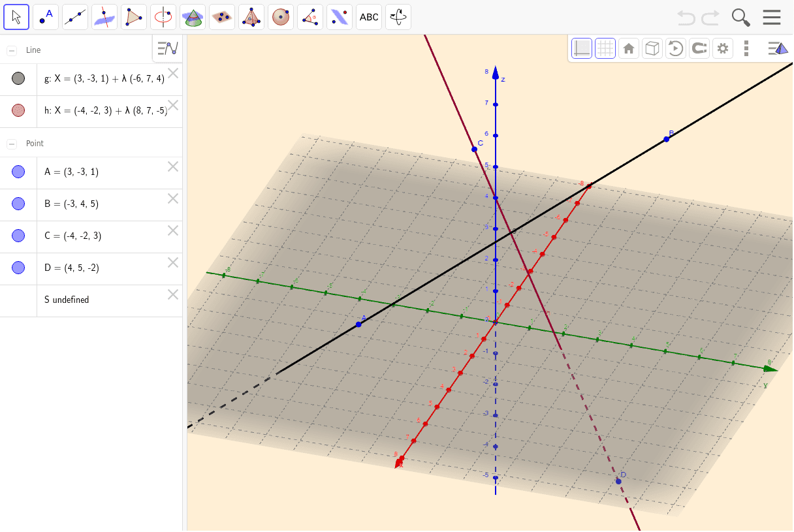The image size is (794, 532).
Task: Go back to default home view
Action: pos(629,48)
